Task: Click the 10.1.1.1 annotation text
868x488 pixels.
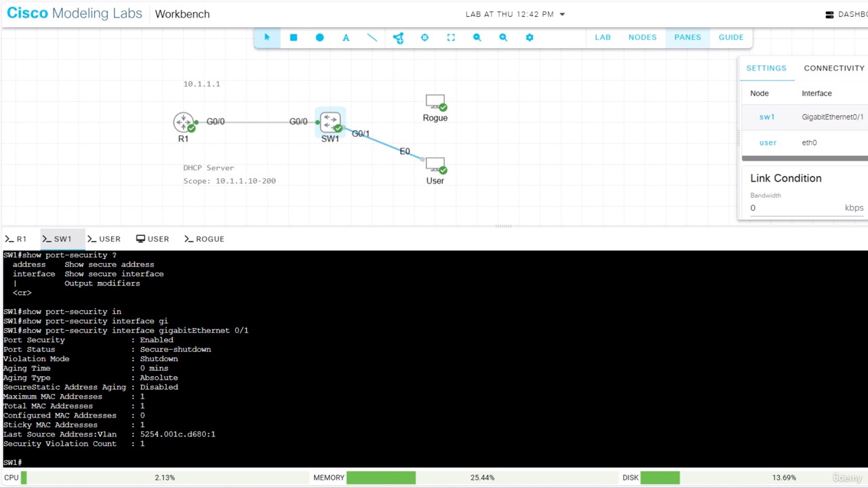Action: [201, 84]
